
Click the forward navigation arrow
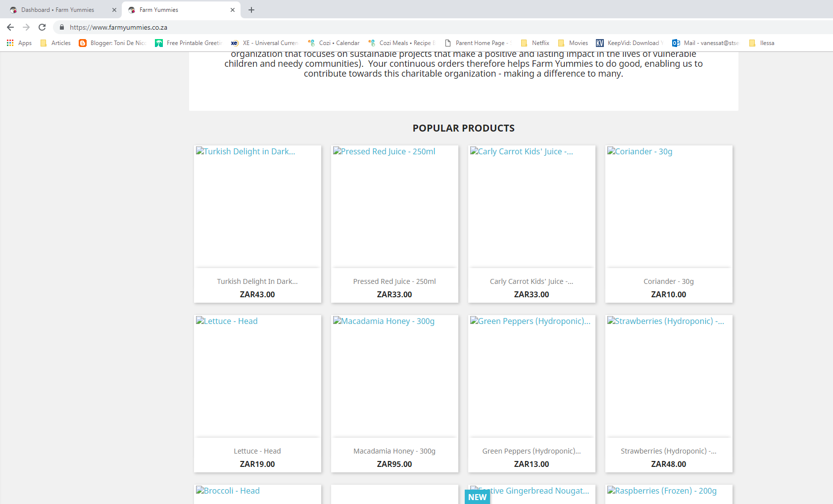(26, 27)
